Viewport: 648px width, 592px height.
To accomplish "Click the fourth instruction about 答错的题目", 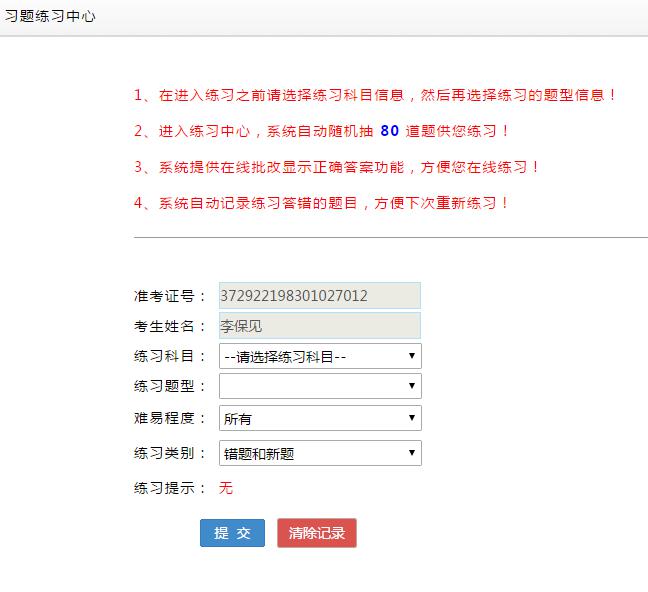I will tap(321, 203).
